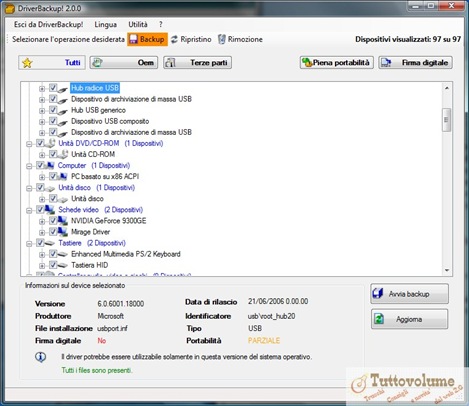Image resolution: width=469 pixels, height=406 pixels.
Task: Click the Ripristino arrows icon
Action: click(x=174, y=39)
